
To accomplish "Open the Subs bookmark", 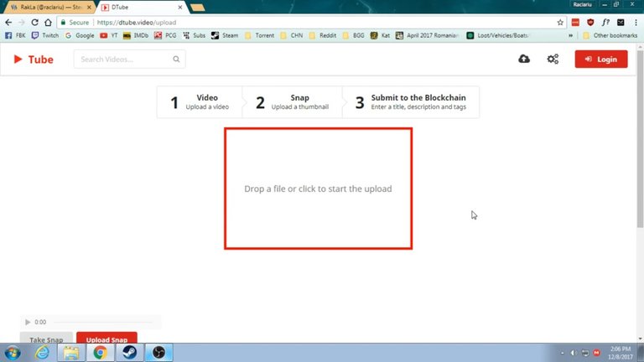I will pos(194,36).
